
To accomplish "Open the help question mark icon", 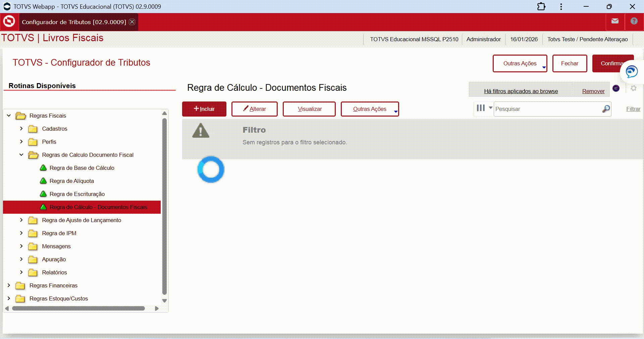I will (634, 21).
